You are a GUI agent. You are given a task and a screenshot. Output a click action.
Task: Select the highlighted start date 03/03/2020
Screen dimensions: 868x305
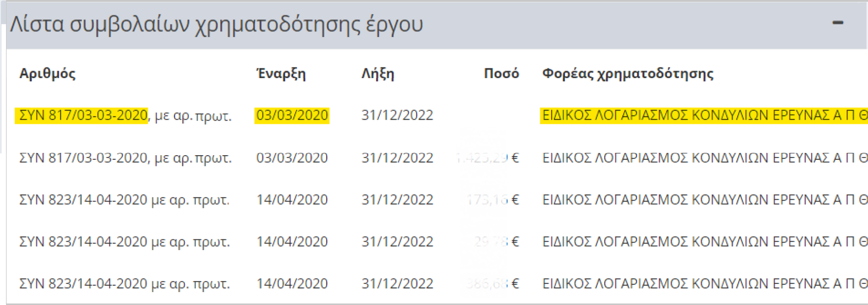[x=293, y=115]
